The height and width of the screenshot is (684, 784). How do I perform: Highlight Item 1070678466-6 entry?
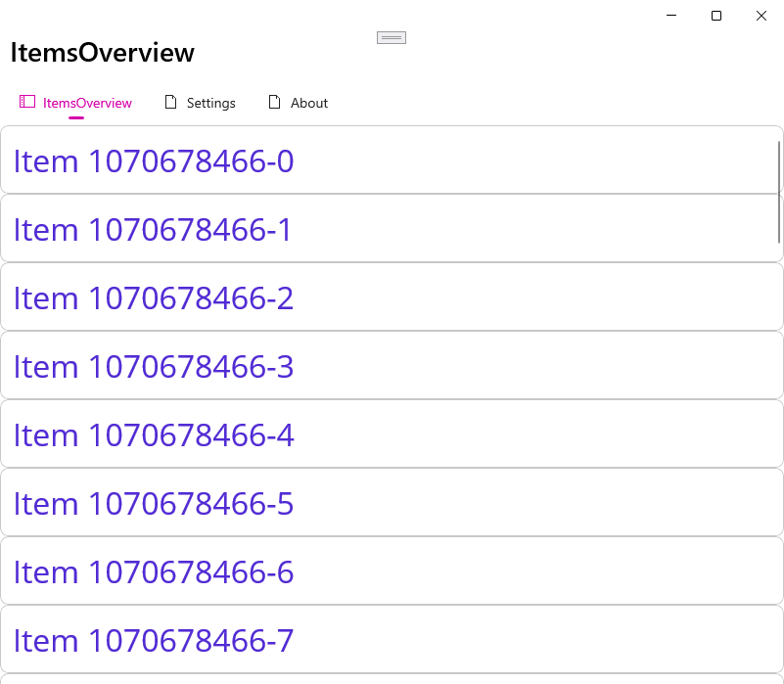pos(392,571)
